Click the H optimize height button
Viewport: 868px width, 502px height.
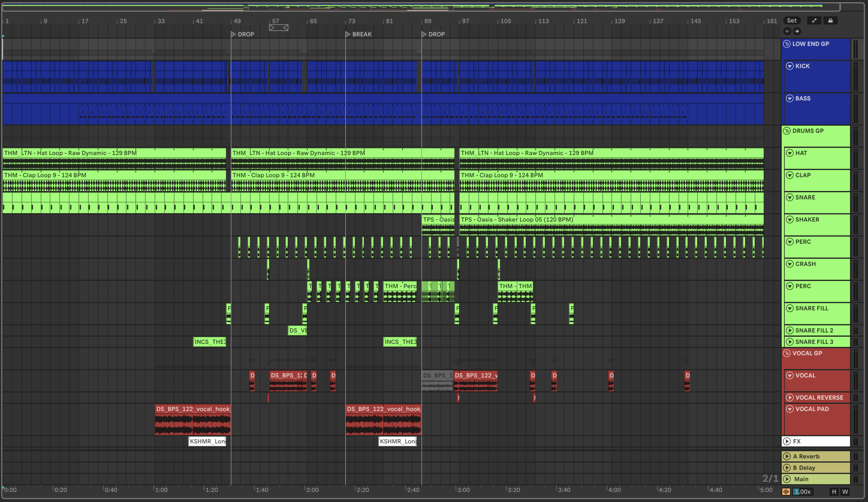tap(834, 492)
